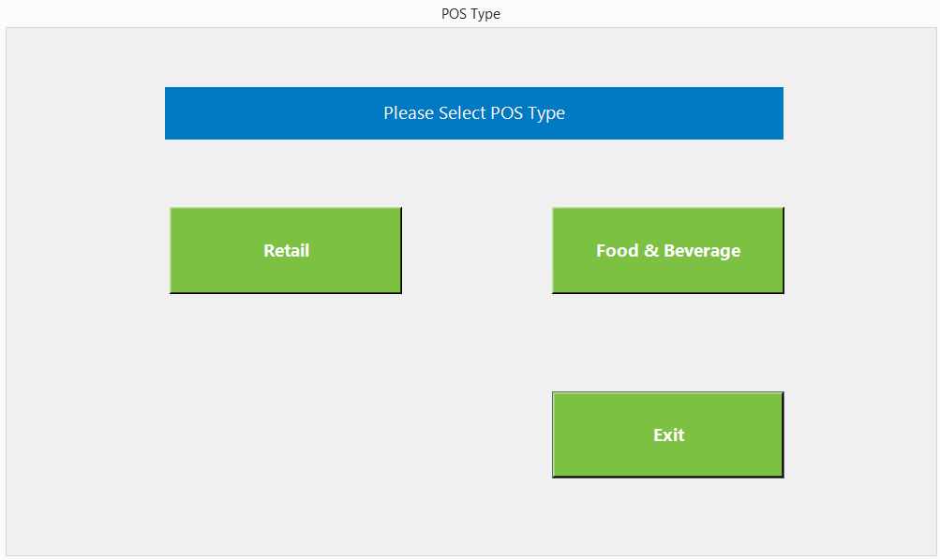This screenshot has width=940, height=560.
Task: Quit using the Exit tile
Action: (x=668, y=435)
